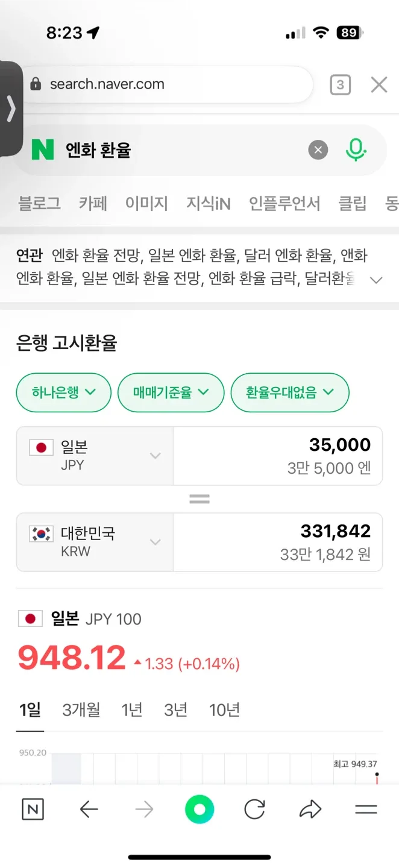
Task: Switch to the 블로그 tab
Action: [40, 203]
